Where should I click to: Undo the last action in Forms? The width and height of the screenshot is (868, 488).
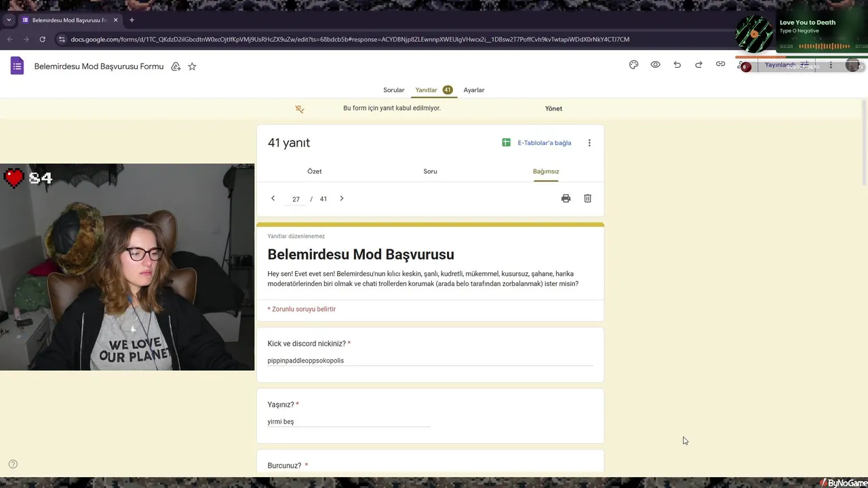pyautogui.click(x=677, y=64)
